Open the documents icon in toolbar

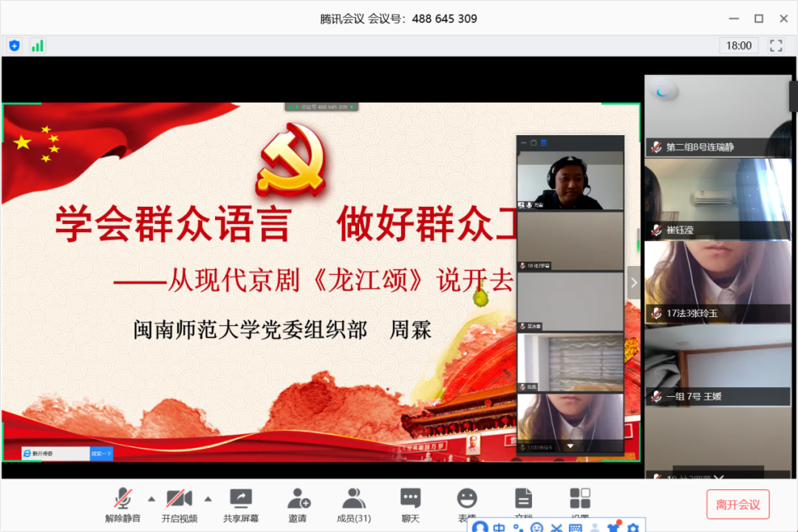click(523, 499)
